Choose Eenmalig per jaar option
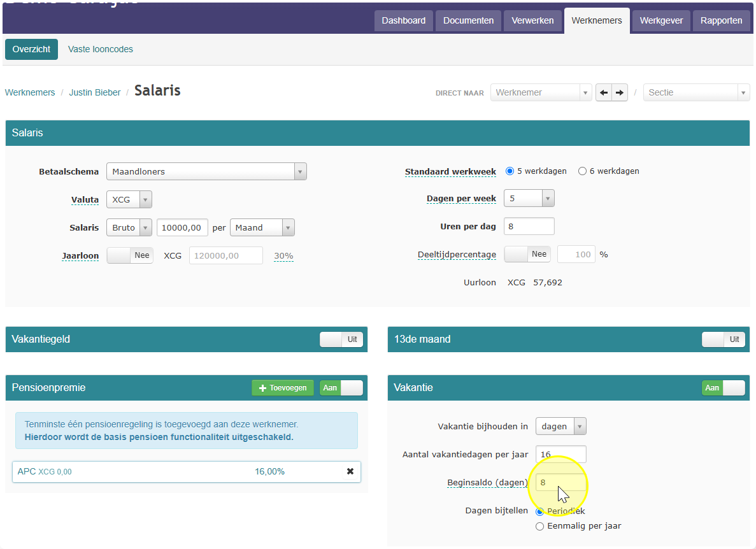This screenshot has height=549, width=756. coord(539,526)
